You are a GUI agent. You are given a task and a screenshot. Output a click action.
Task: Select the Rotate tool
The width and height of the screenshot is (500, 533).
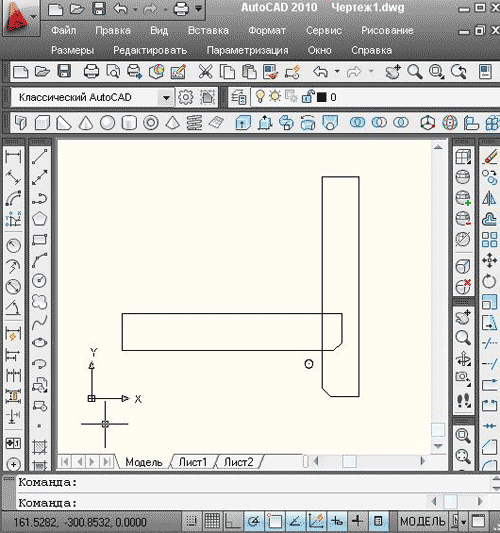pyautogui.click(x=490, y=281)
